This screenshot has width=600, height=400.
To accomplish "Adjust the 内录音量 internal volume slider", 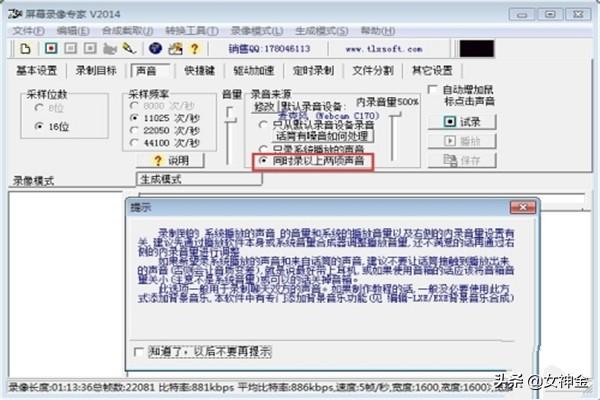I will (395, 114).
